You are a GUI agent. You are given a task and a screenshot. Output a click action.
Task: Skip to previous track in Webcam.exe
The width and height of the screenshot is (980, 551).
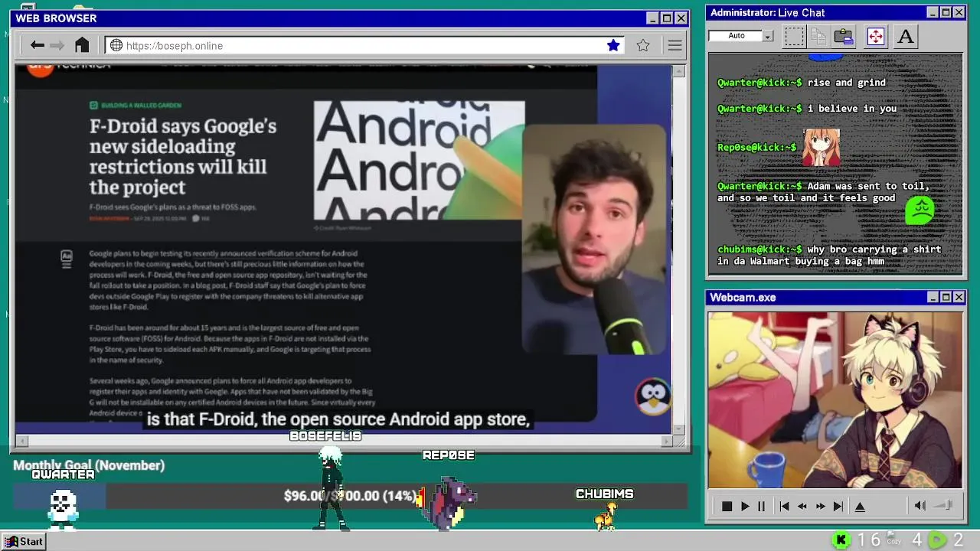[x=784, y=506]
